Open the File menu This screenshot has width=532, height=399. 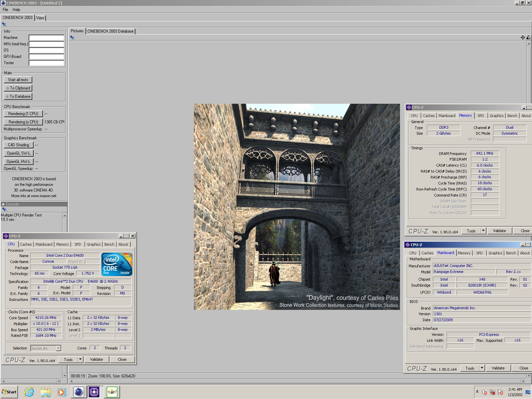5,10
